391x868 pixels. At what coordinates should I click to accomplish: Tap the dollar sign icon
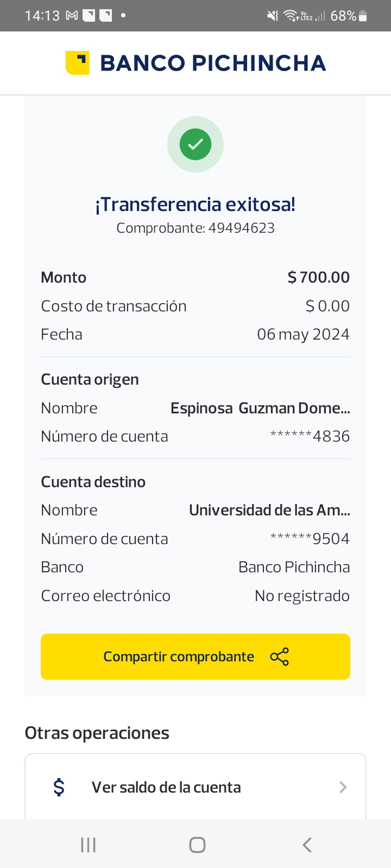click(x=59, y=787)
